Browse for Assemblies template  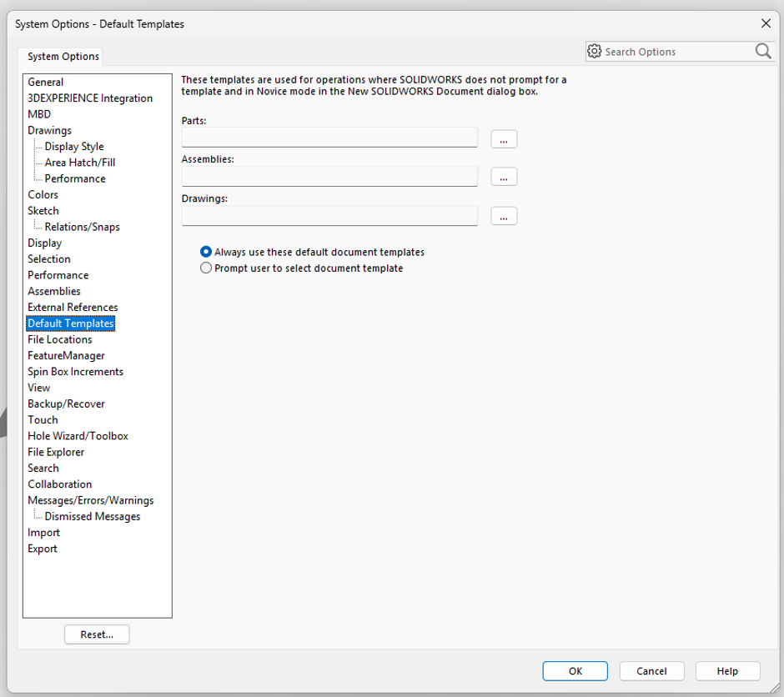[x=504, y=177]
